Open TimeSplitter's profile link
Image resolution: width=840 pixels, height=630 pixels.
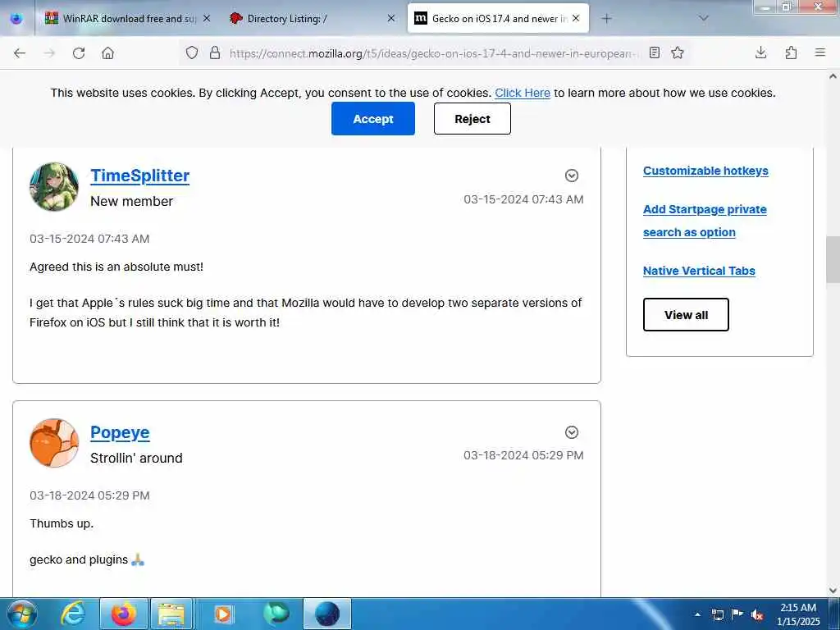coord(139,176)
